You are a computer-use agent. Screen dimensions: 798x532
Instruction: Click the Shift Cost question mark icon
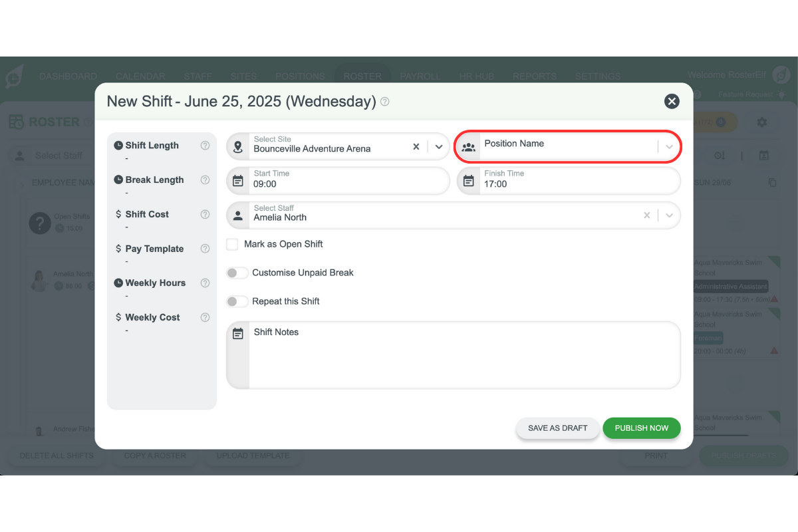(x=205, y=214)
